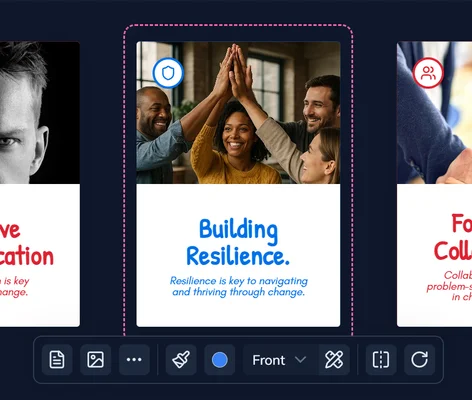
Task: Click the red people group badge icon
Action: point(428,73)
